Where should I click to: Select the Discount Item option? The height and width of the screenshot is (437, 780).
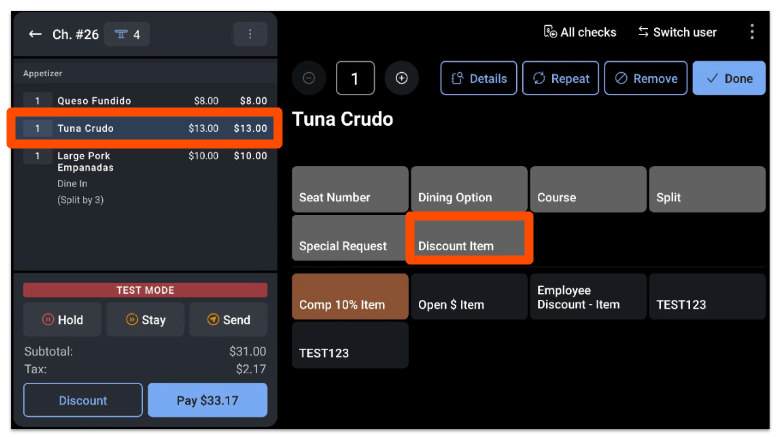click(468, 238)
